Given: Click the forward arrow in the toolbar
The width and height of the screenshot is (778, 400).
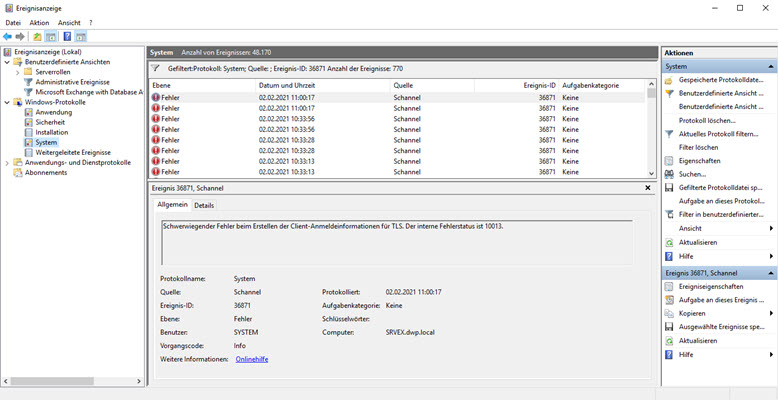Looking at the screenshot, I should [20, 36].
